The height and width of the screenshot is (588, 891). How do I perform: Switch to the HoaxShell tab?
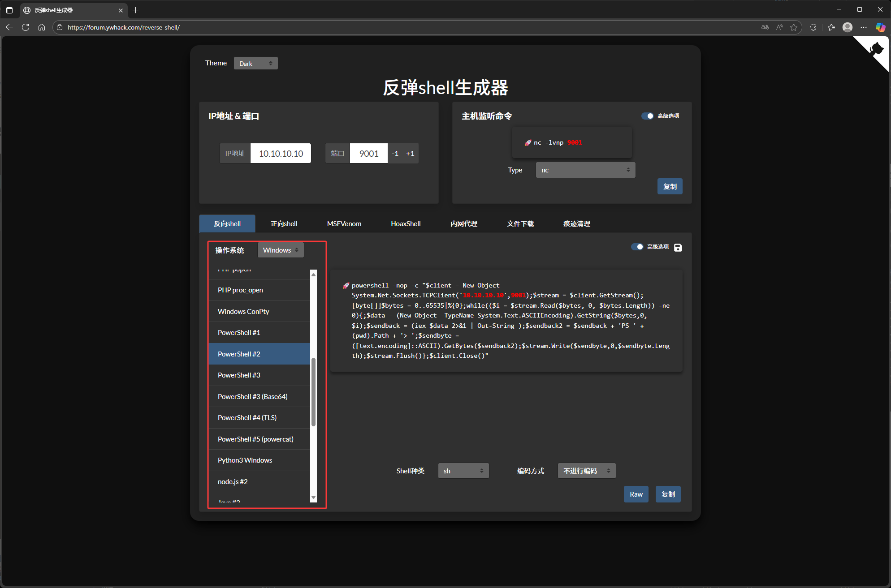tap(406, 223)
